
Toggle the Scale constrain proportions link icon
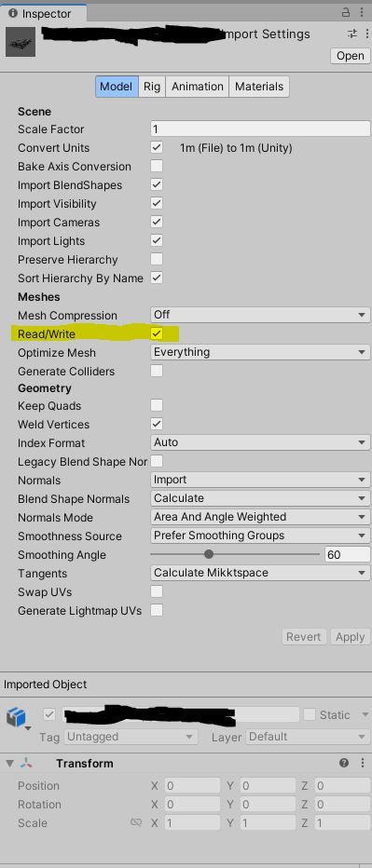pyautogui.click(x=136, y=822)
